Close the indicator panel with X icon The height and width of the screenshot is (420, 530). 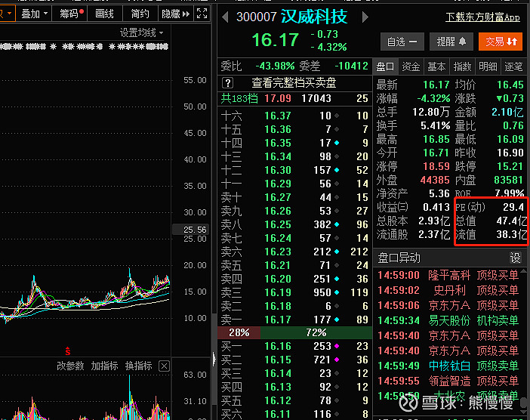tap(164, 366)
